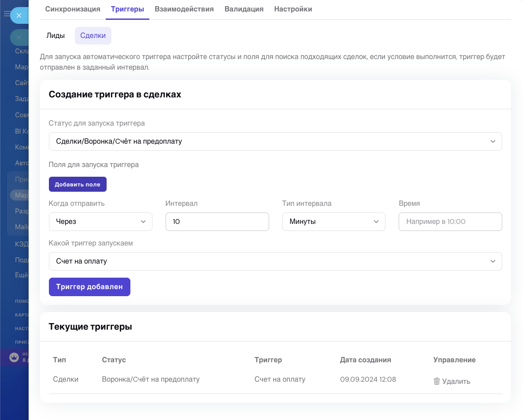Open the Взаимодействия tab

tap(184, 9)
